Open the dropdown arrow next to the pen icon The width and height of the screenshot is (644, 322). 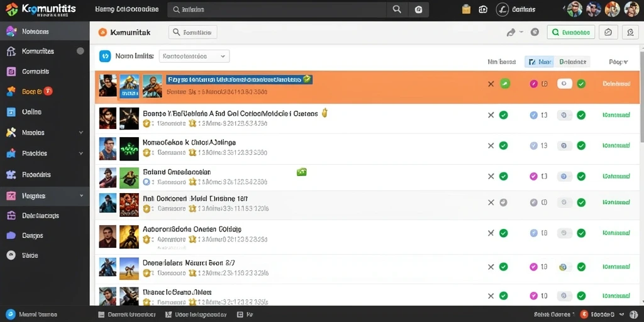pos(521,32)
